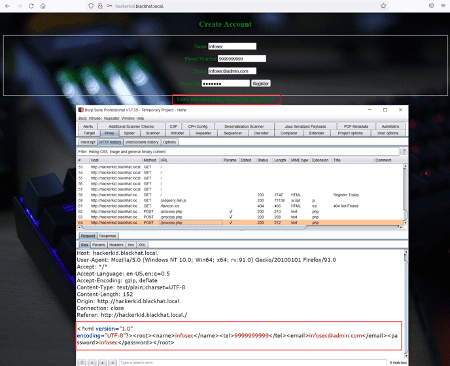Viewport: 450px width, 366px height.
Task: Minimize the Burp Suite window
Action: pos(370,110)
